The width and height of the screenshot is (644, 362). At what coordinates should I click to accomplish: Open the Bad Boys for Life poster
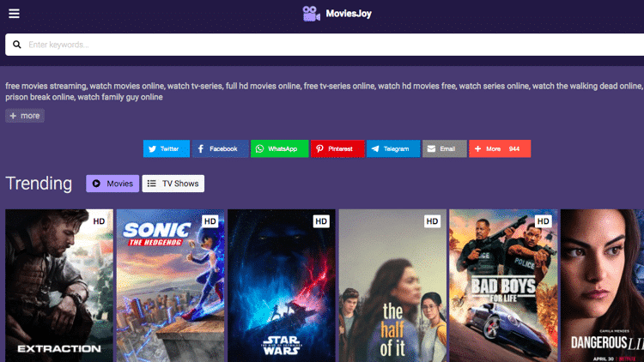(503, 286)
